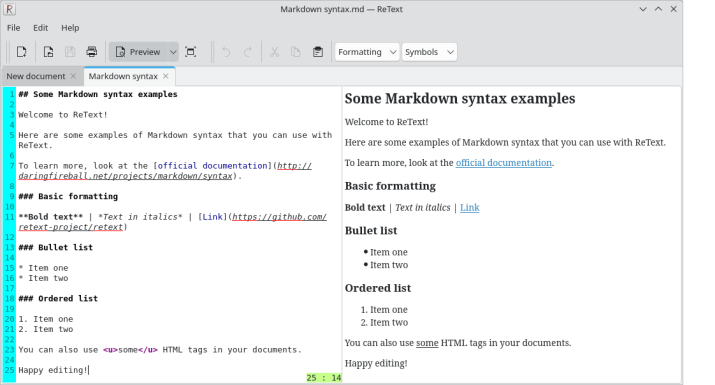This screenshot has width=715, height=385.
Task: Click 'Bold text' in the preview pane
Action: [365, 208]
